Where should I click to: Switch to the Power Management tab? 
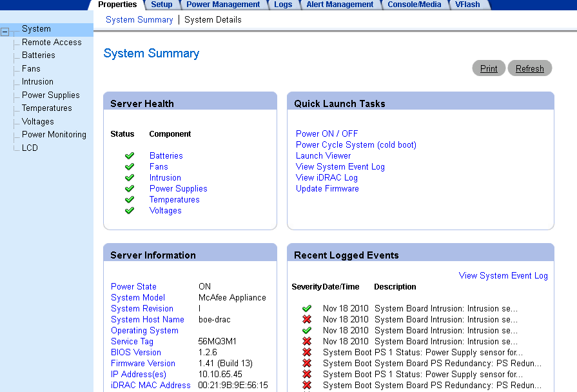pyautogui.click(x=223, y=5)
